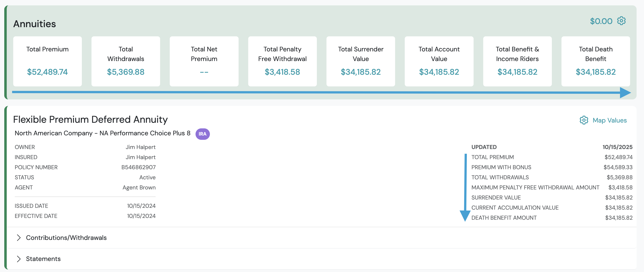
Task: Select the Total Account Value card
Action: point(439,61)
